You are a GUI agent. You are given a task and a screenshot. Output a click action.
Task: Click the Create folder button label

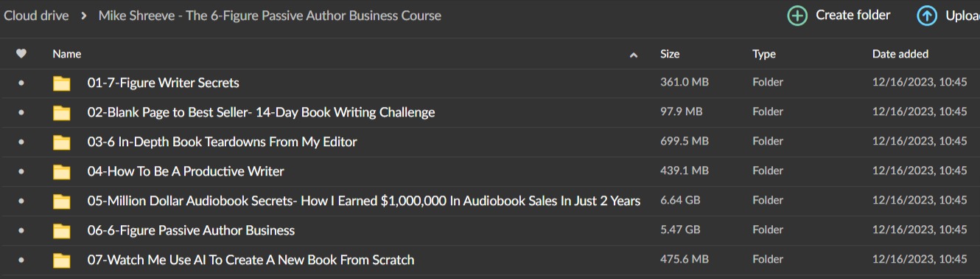[x=853, y=15]
